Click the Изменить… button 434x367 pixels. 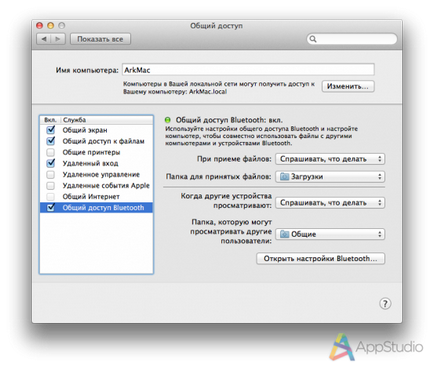348,86
